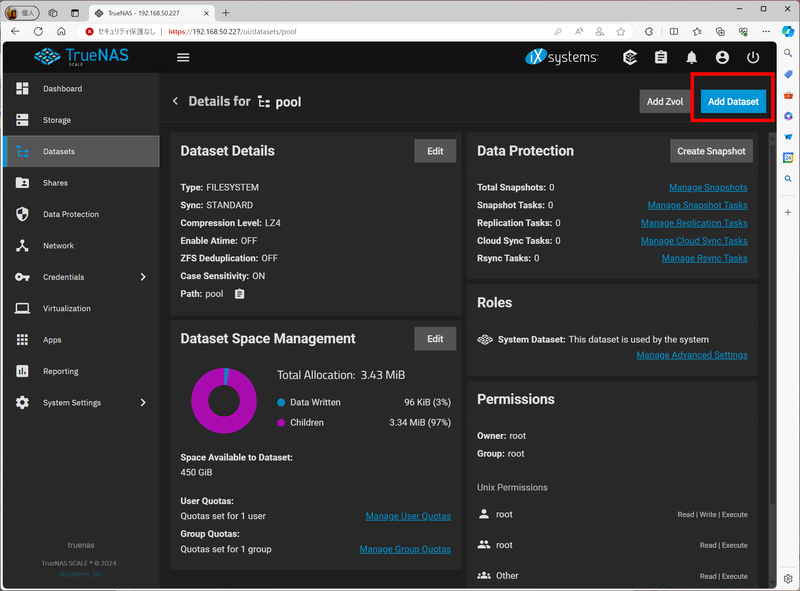
Task: Open Manage Cloud Sync Tasks link
Action: pyautogui.click(x=694, y=240)
